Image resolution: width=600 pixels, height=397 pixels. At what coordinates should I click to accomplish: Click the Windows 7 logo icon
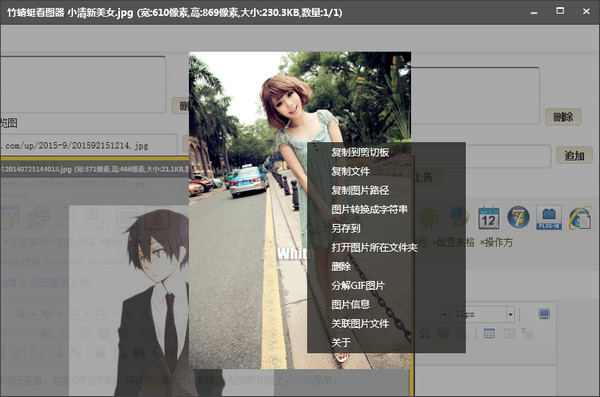(518, 217)
